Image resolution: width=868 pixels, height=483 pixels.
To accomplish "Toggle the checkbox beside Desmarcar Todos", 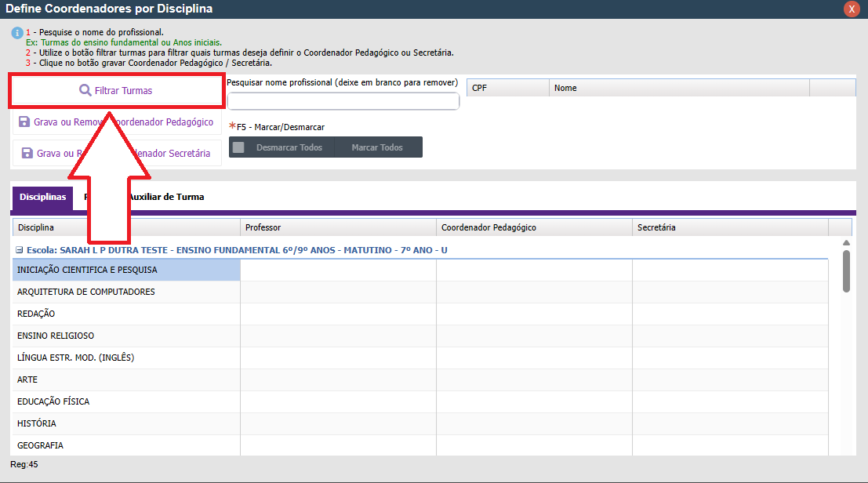I will click(238, 147).
